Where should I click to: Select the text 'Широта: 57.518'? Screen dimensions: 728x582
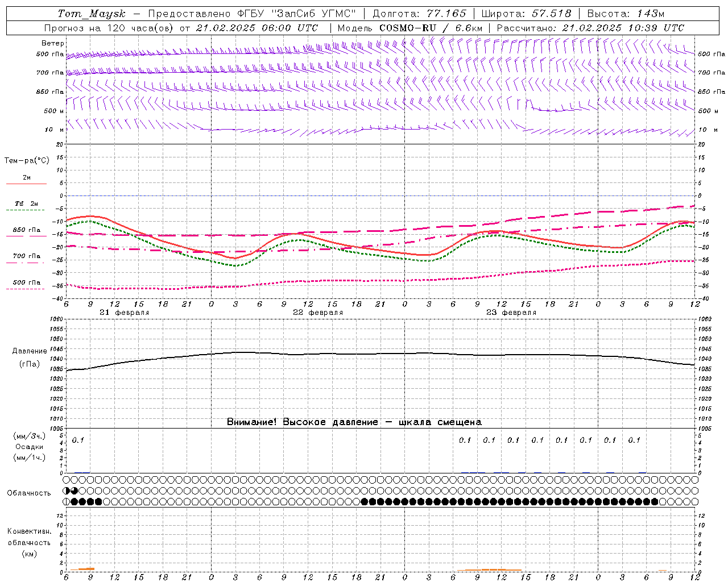coord(526,14)
